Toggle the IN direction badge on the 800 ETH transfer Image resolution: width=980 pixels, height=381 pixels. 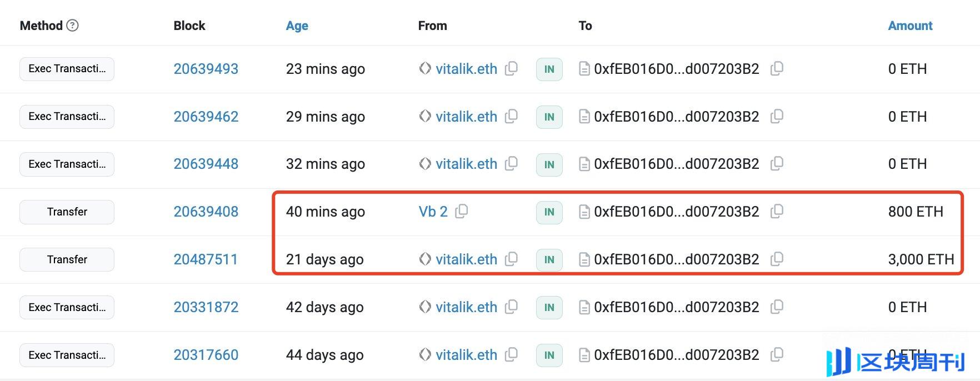[x=549, y=212]
